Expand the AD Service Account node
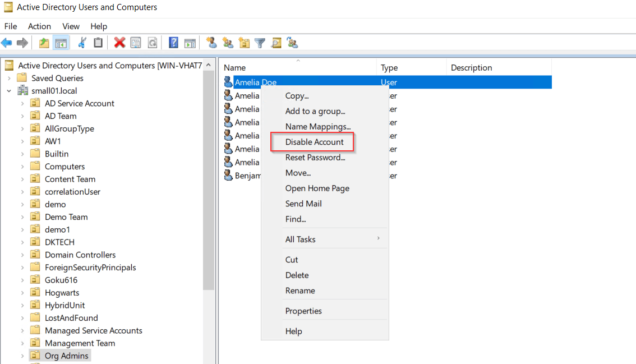Image resolution: width=636 pixels, height=364 pixels. click(x=22, y=103)
